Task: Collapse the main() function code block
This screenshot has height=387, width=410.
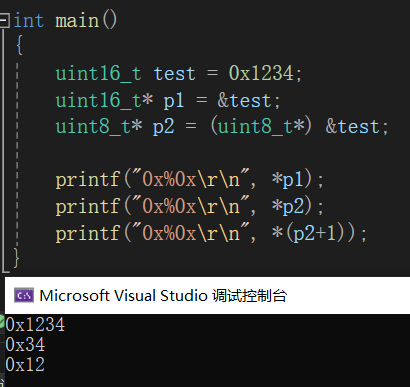Action: coord(4,21)
